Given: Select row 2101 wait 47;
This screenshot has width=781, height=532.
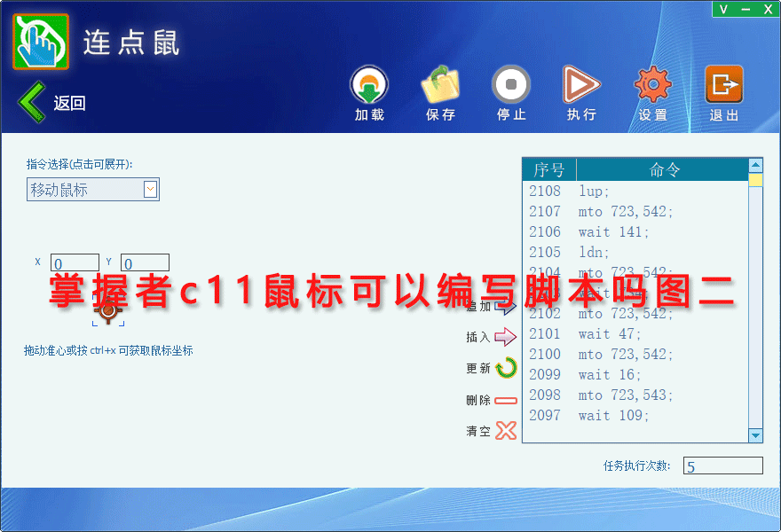Looking at the screenshot, I should pos(635,334).
